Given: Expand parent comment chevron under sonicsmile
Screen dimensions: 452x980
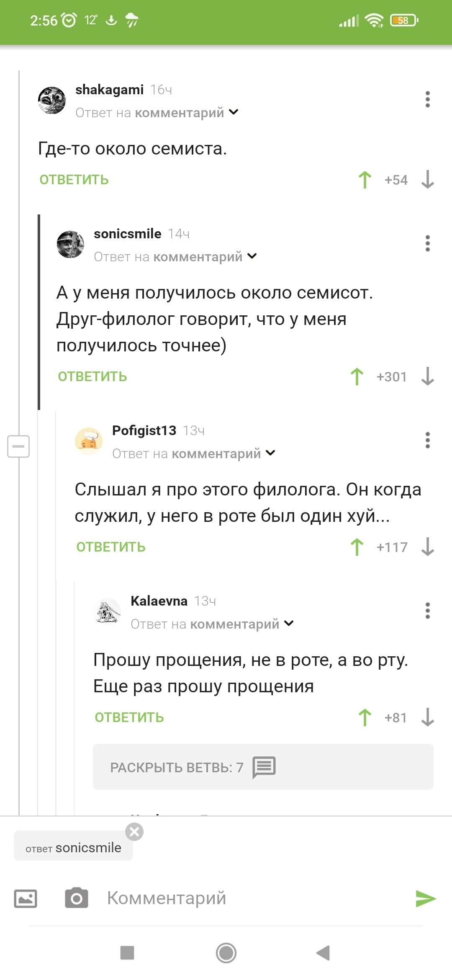Looking at the screenshot, I should [252, 256].
